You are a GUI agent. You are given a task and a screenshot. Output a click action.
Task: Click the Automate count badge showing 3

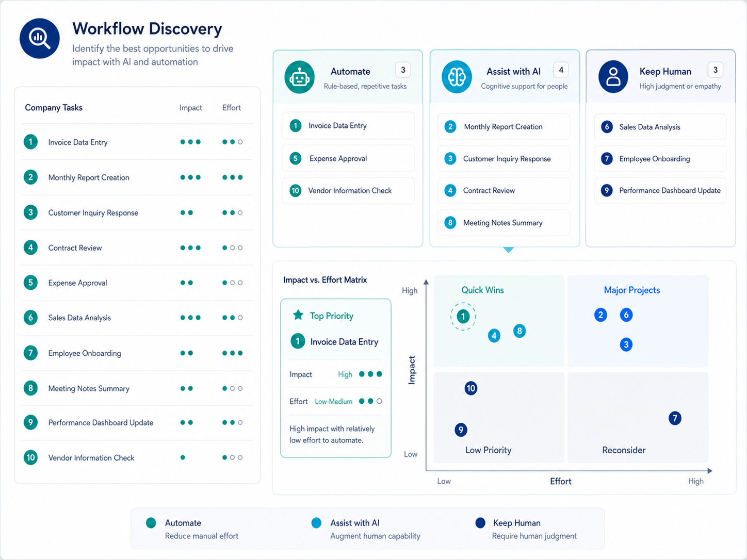pyautogui.click(x=403, y=70)
